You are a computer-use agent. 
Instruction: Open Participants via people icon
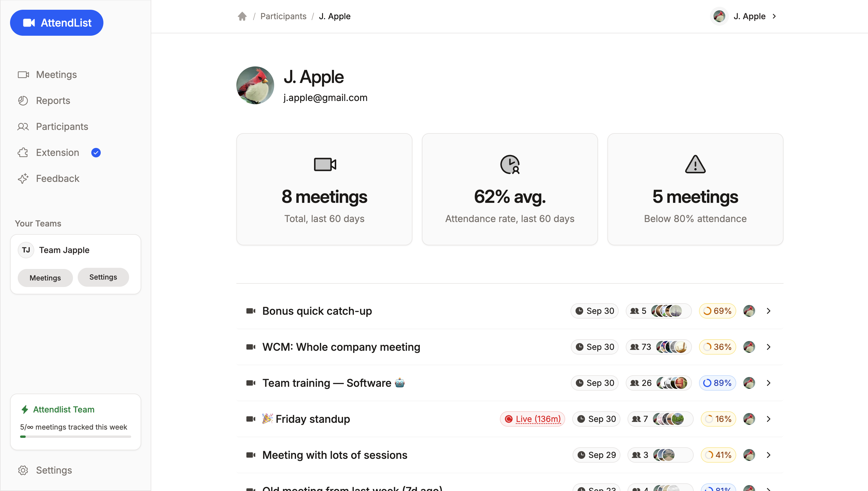click(x=23, y=126)
